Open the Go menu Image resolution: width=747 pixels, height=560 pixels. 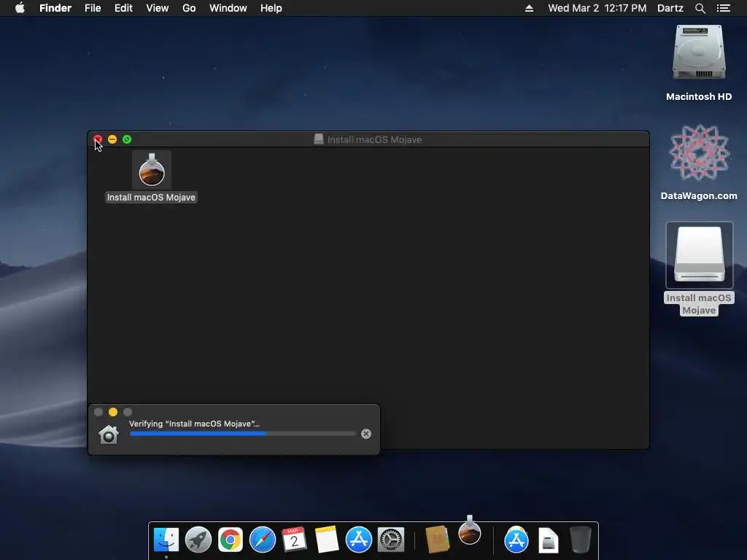click(x=189, y=8)
